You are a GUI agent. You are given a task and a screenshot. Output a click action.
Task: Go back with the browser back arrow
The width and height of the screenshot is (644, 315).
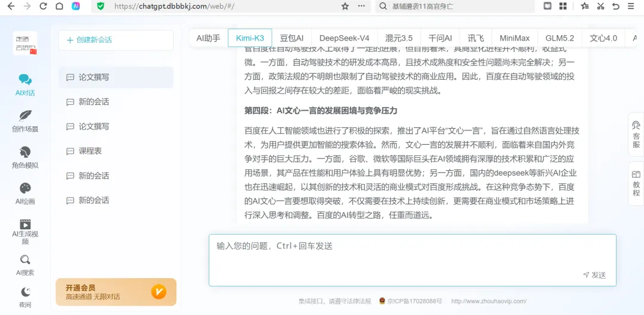11,6
